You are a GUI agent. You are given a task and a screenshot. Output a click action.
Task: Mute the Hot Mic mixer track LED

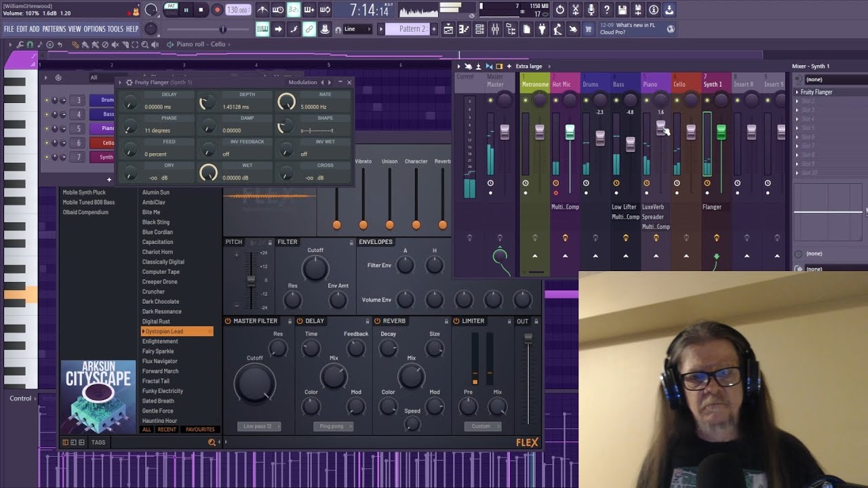555,101
